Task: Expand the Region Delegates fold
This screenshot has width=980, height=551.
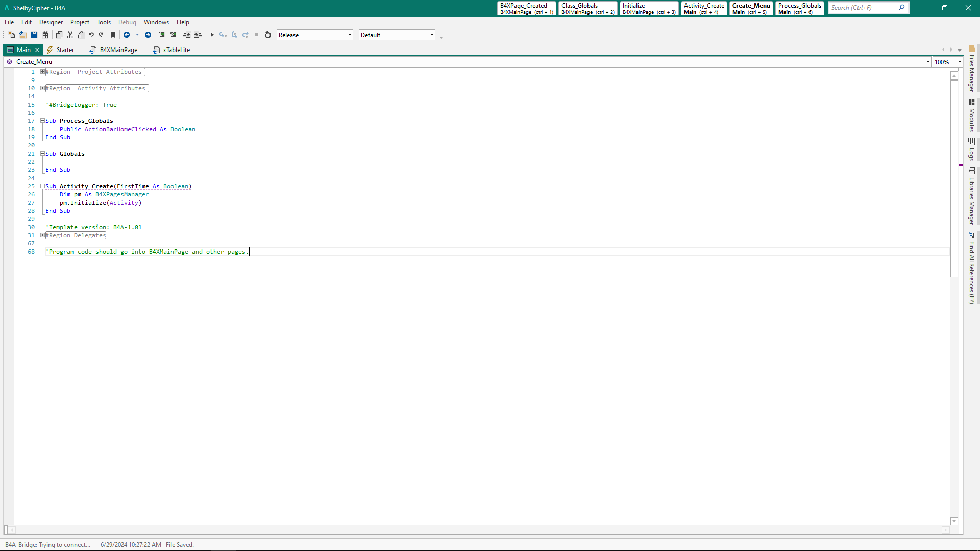Action: point(43,235)
